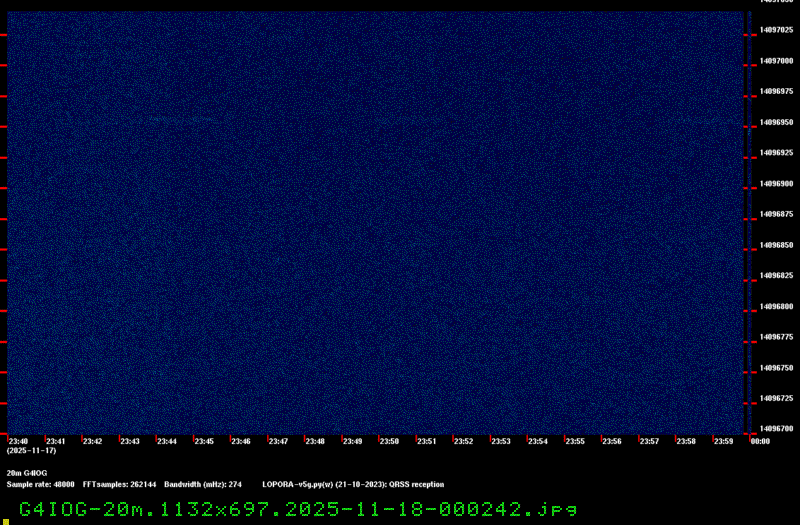This screenshot has width=800, height=525.
Task: Select the 'Sample rate: 48000' text
Action: [40, 485]
